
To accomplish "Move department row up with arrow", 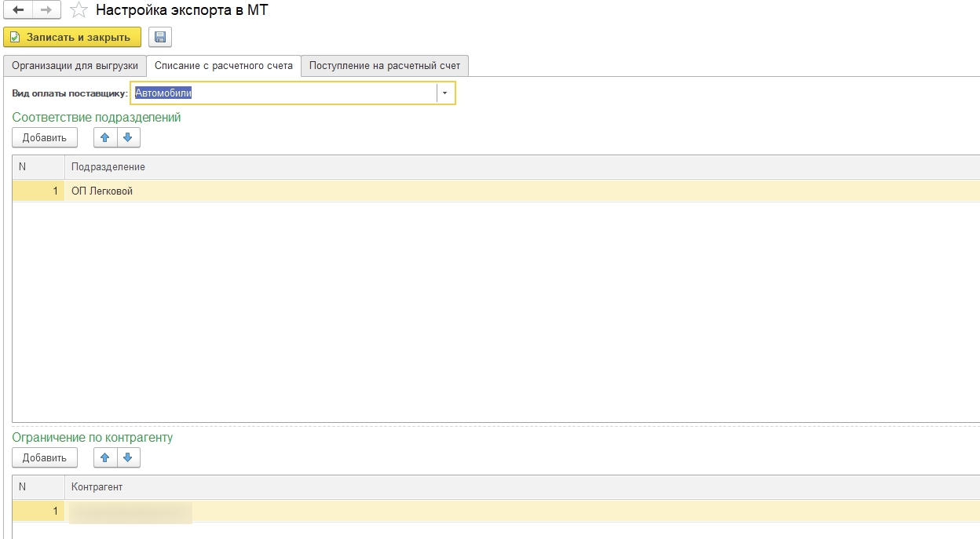I will (105, 137).
